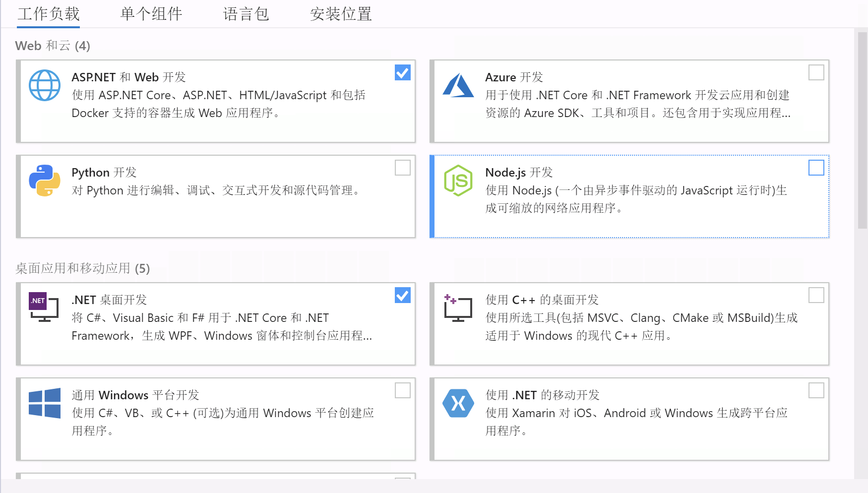Click the 通用 Windows 平台开发 title
The width and height of the screenshot is (868, 493).
pos(135,395)
